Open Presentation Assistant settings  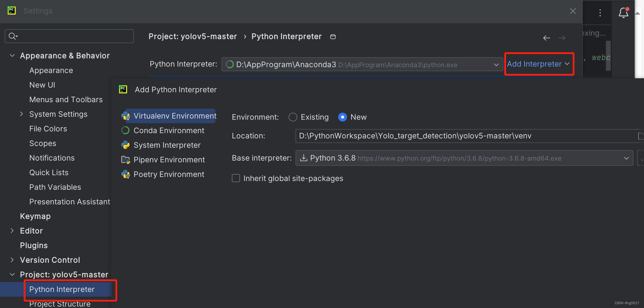[70, 202]
